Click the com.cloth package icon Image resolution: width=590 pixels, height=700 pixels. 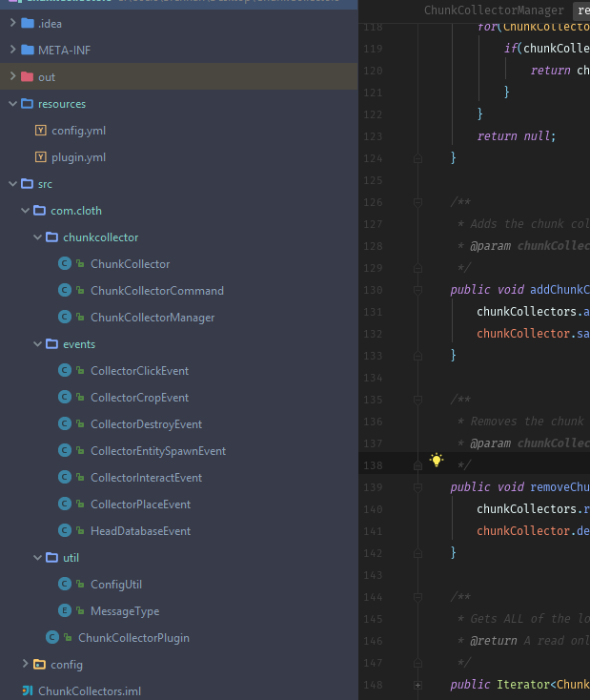point(40,210)
